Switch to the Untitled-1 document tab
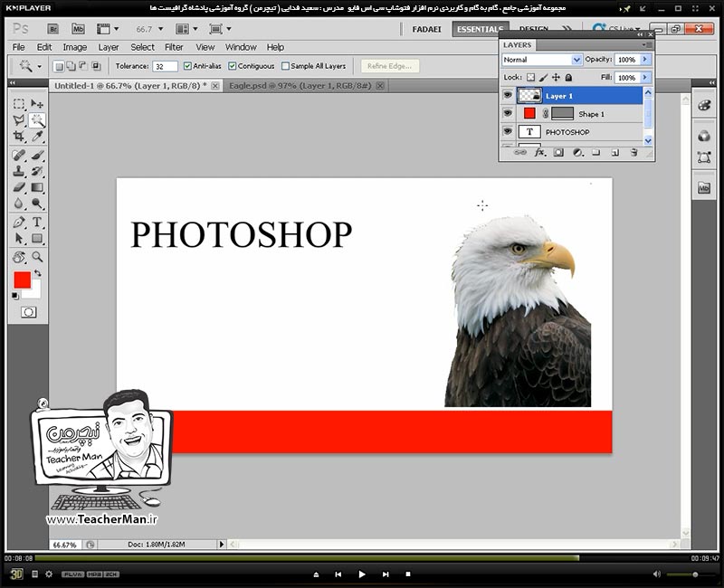The height and width of the screenshot is (588, 724). [x=135, y=86]
